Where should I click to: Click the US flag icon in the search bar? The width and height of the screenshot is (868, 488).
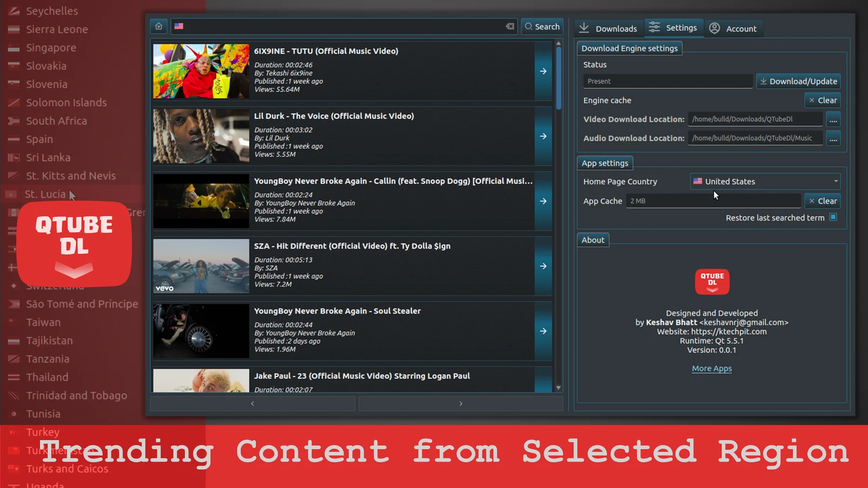[x=179, y=26]
